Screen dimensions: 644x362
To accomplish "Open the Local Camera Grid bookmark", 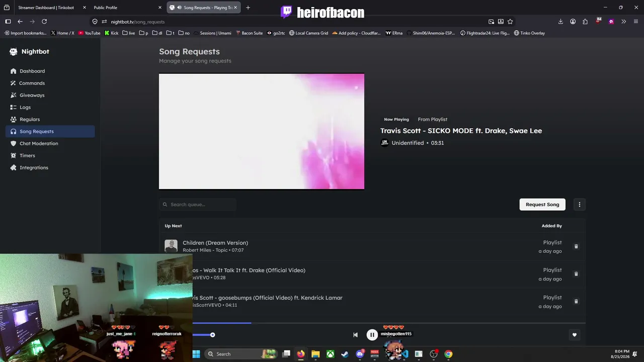I will [x=308, y=33].
